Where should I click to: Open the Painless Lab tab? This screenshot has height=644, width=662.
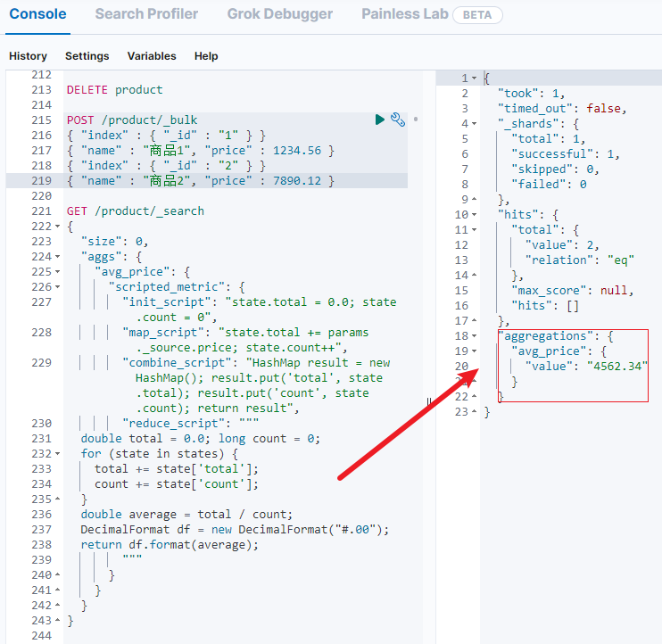point(405,14)
